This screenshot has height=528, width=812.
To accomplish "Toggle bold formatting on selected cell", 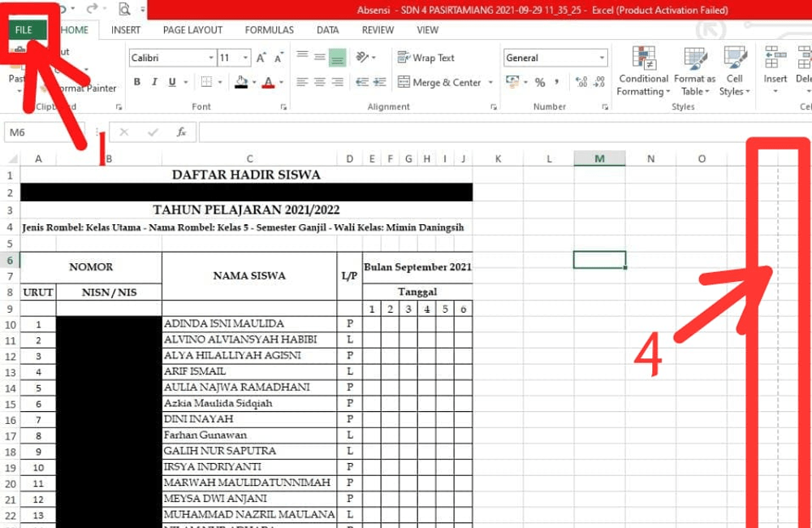I will click(x=136, y=82).
